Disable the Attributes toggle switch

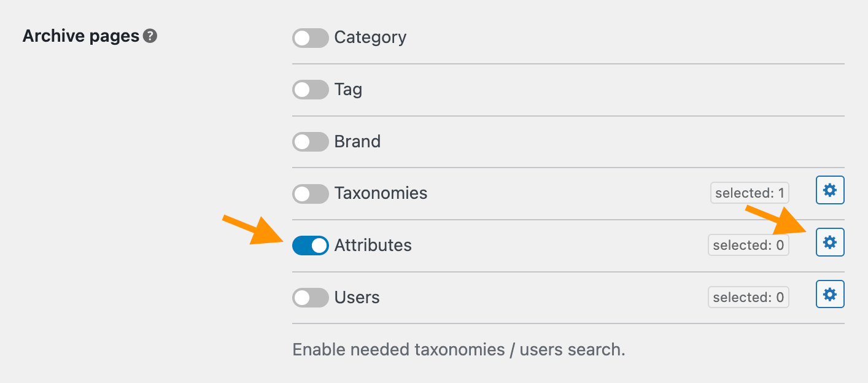[311, 246]
